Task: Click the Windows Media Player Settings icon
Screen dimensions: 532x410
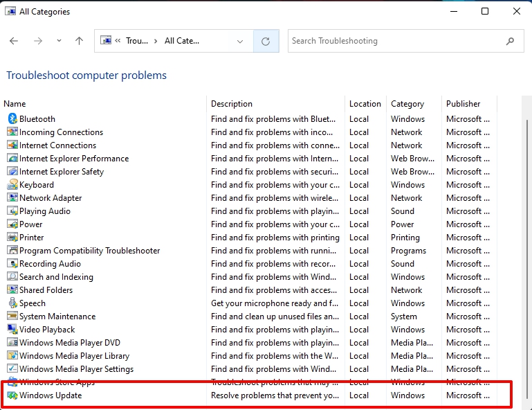Action: (x=12, y=368)
